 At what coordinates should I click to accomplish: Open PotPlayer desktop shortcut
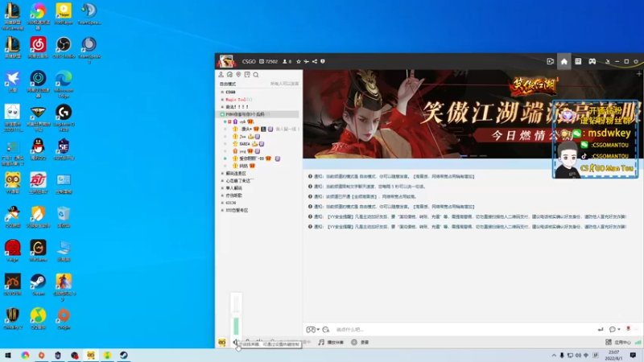(64, 14)
